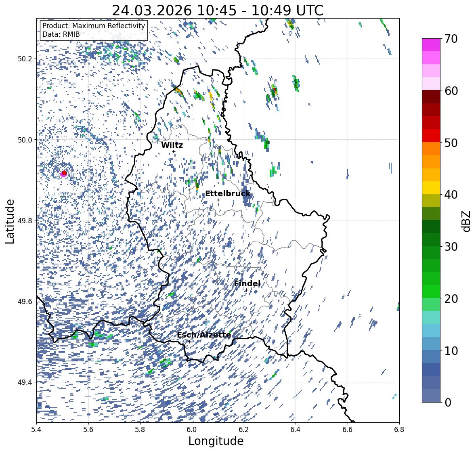Click the Esch/Alzette station label
The height and width of the screenshot is (451, 476).
[204, 335]
